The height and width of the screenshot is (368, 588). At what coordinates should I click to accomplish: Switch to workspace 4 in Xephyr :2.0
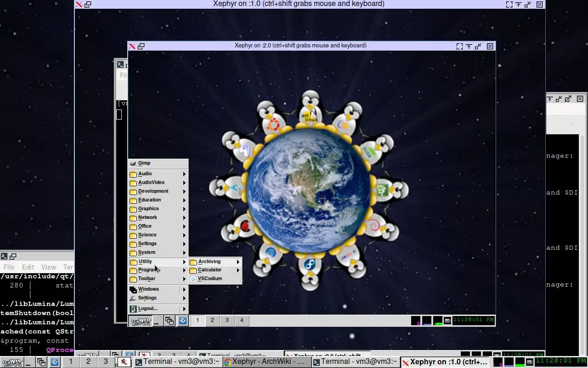242,320
